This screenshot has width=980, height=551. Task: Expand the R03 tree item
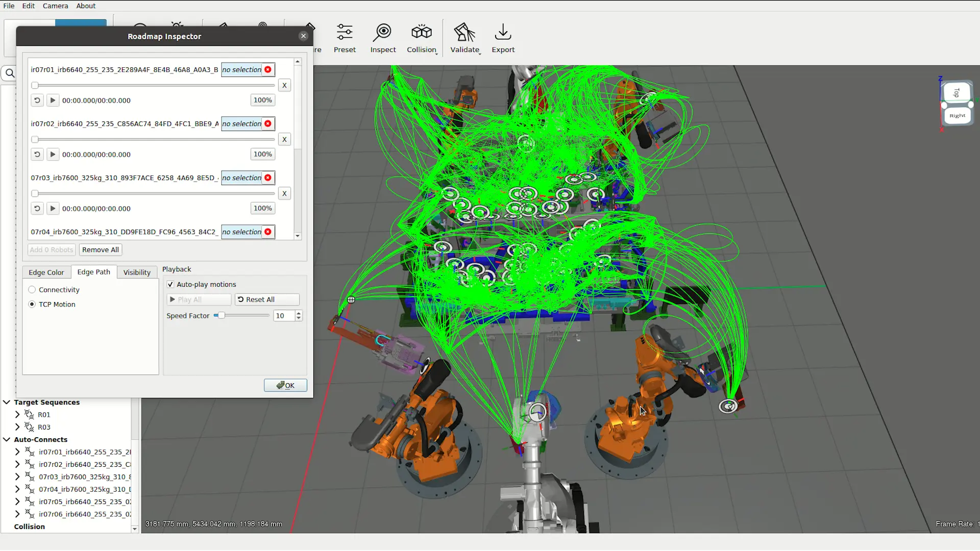pyautogui.click(x=17, y=427)
